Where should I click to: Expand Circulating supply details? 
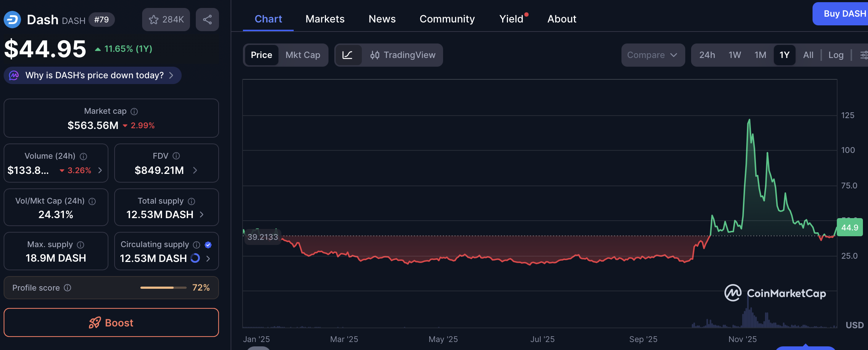coord(208,258)
